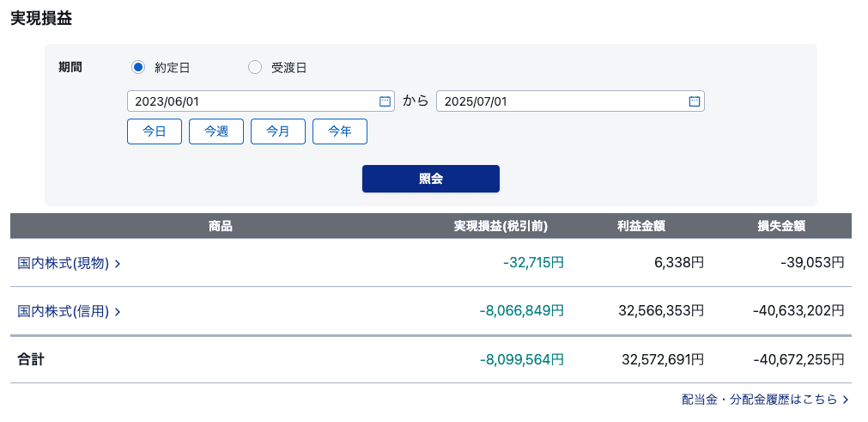
Task: Set period to 今週
Action: [216, 131]
